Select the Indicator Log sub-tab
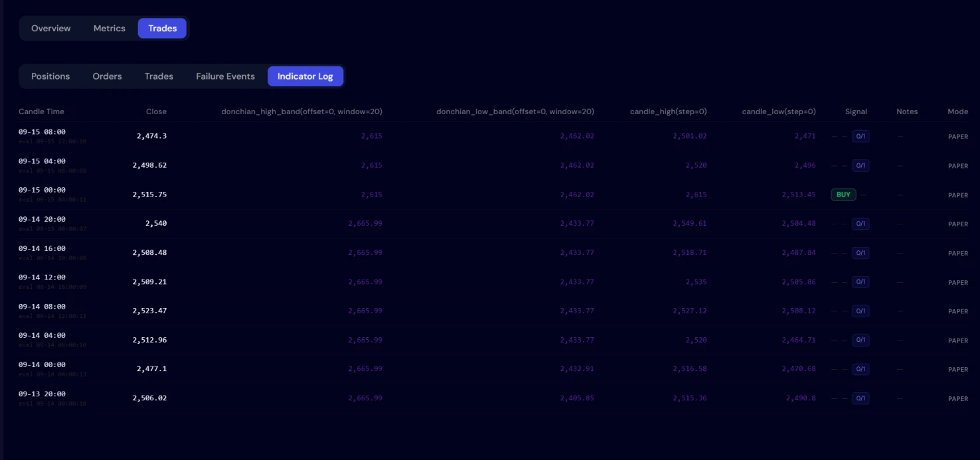The image size is (980, 460). click(305, 76)
